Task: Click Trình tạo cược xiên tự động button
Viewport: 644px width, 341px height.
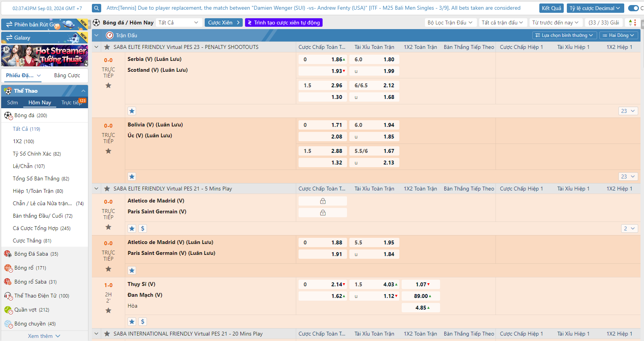Action: 283,23
